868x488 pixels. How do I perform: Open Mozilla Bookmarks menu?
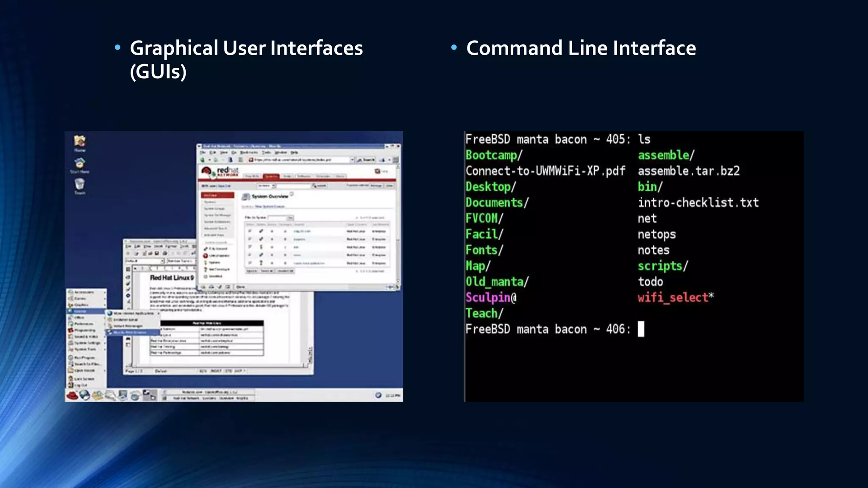coord(248,152)
